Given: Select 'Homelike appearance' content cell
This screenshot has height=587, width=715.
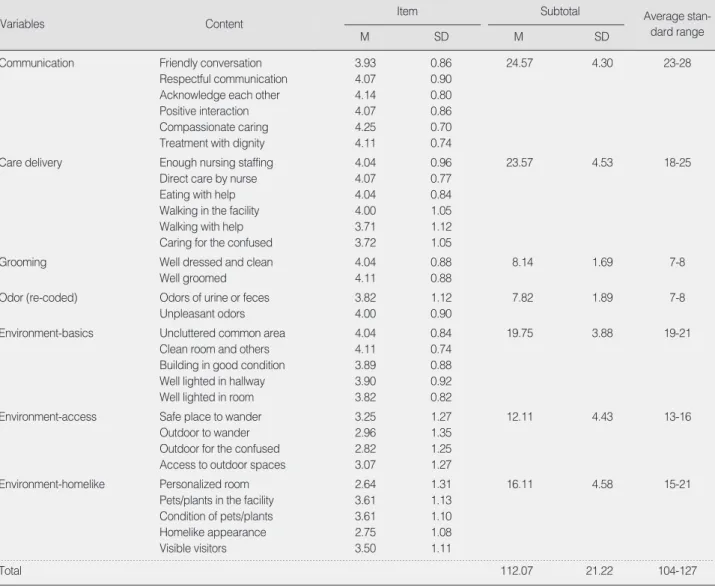Looking at the screenshot, I should (x=212, y=532).
